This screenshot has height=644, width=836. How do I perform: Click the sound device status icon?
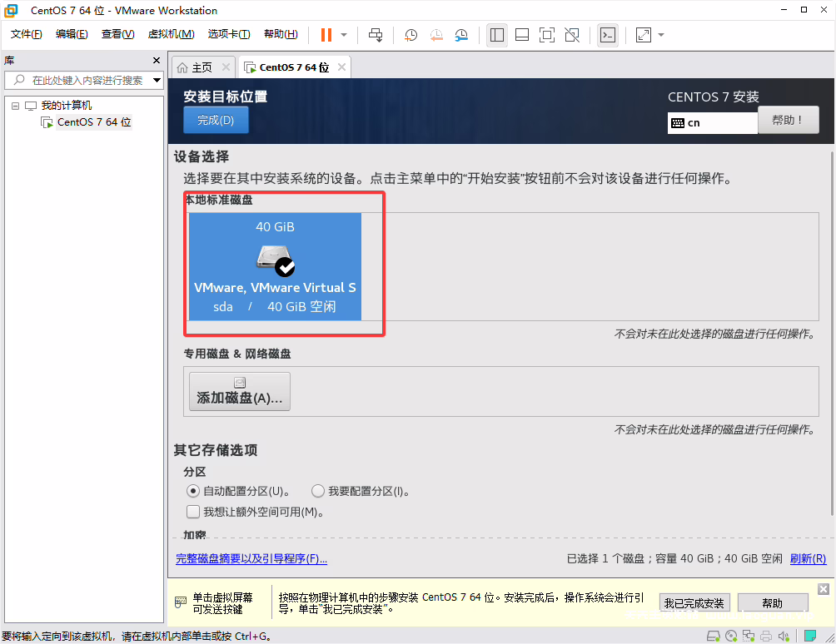783,635
